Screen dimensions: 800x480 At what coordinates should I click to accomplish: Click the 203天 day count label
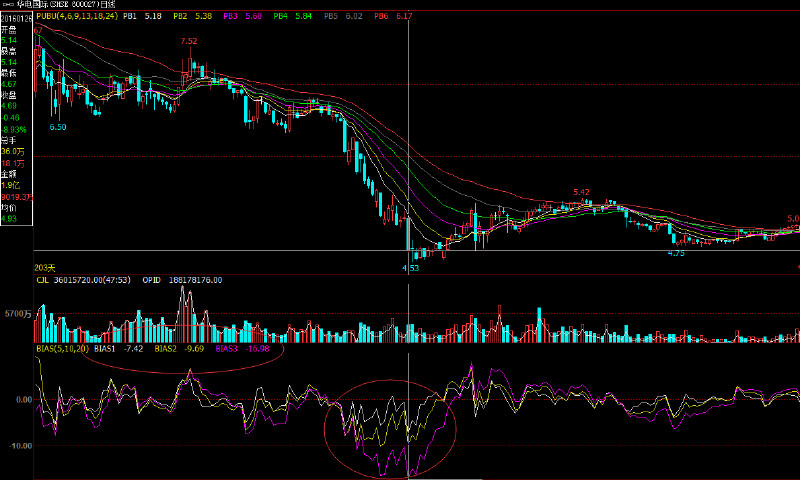click(43, 268)
